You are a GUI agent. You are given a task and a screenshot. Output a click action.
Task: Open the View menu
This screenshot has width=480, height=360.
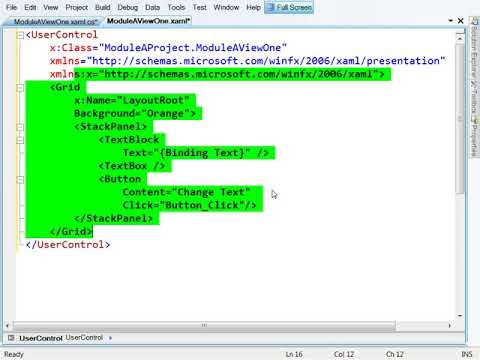pyautogui.click(x=51, y=7)
